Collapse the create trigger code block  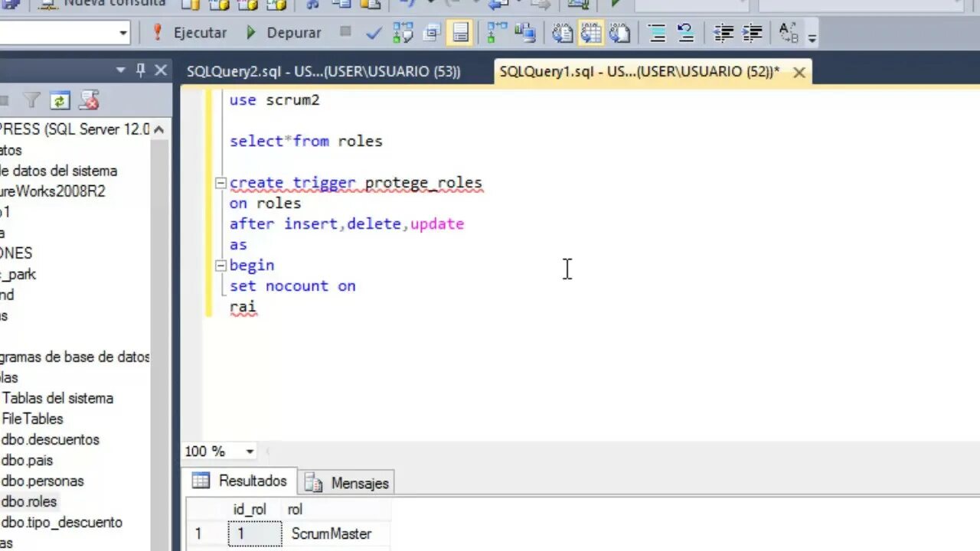click(x=220, y=183)
